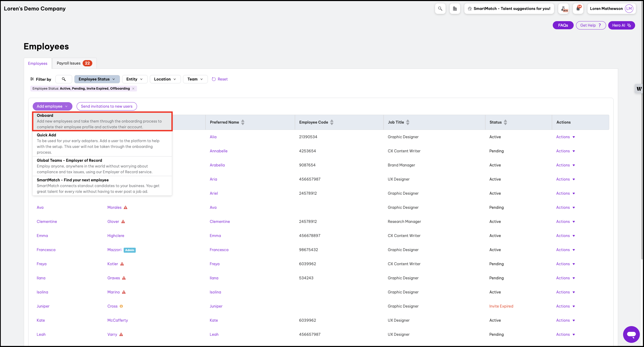Click Send invitations to new users
The height and width of the screenshot is (347, 644).
click(x=106, y=106)
